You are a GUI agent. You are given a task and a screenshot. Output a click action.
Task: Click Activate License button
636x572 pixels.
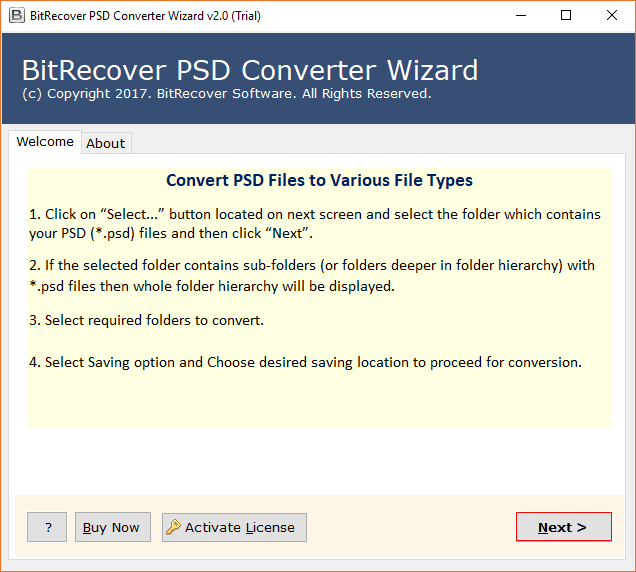pyautogui.click(x=234, y=527)
